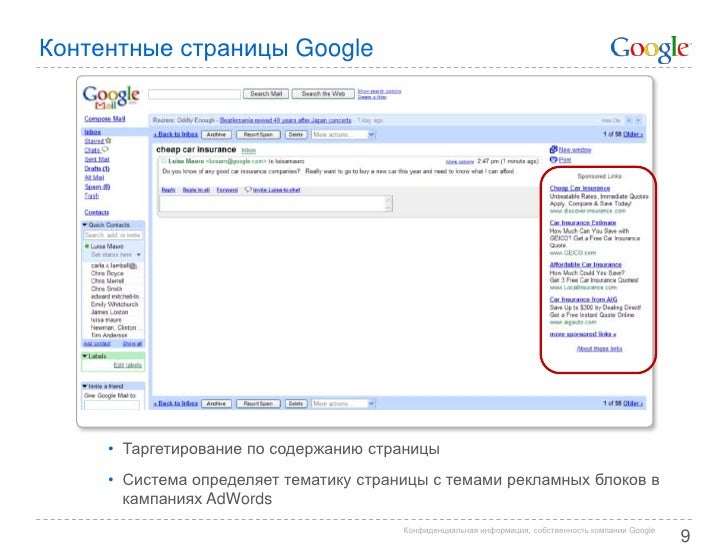Open the Starred folder
The height and width of the screenshot is (546, 728).
click(x=94, y=141)
